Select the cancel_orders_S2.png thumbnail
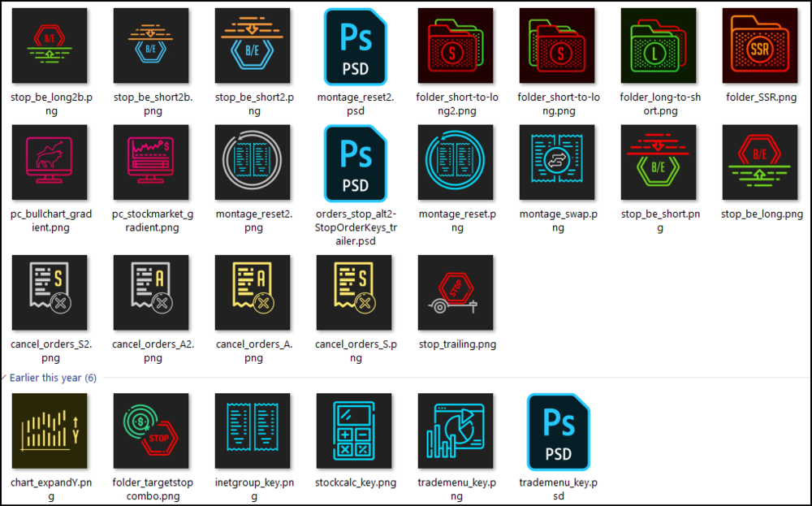The image size is (812, 506). (50, 293)
